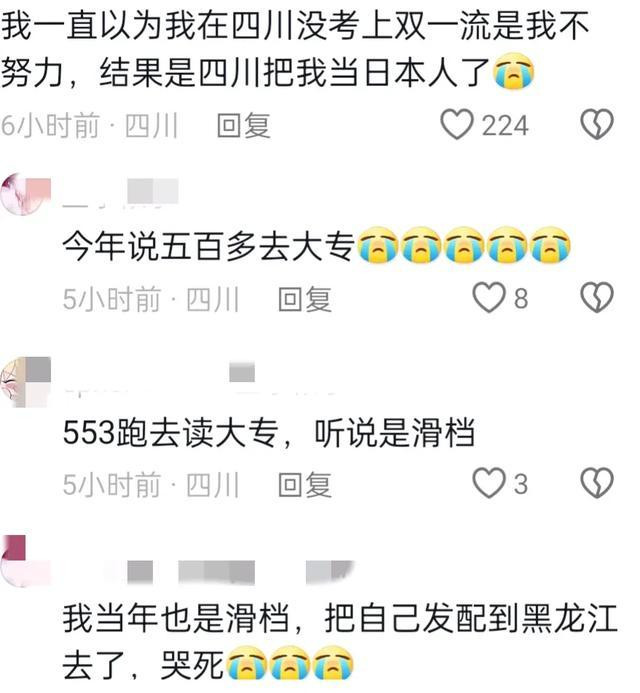640x693 pixels.
Task: Like the 今年说五百多去大专 comment
Action: (489, 297)
